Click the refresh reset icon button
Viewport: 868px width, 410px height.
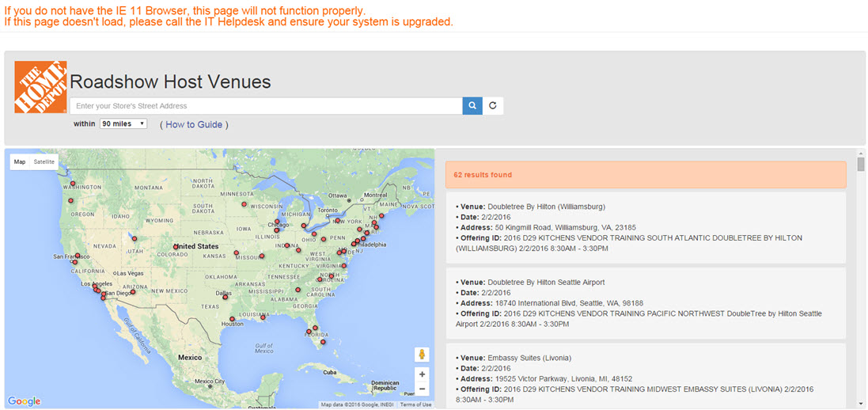[493, 106]
